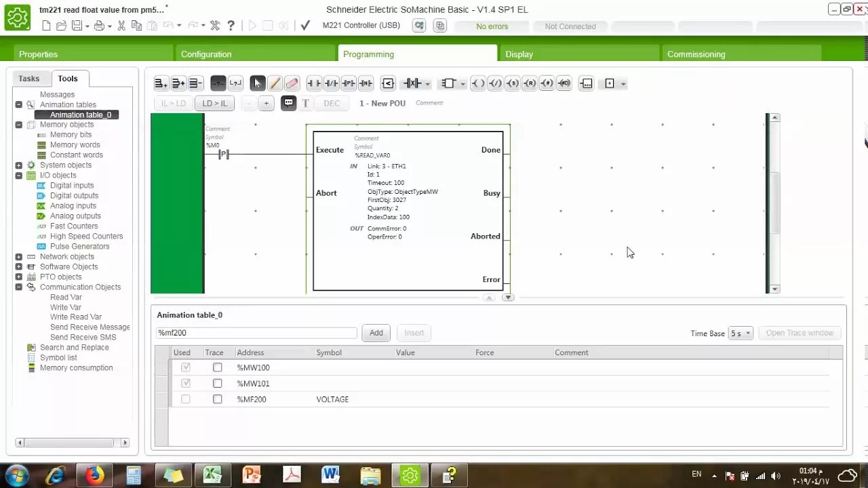This screenshot has height=488, width=868.
Task: Open the Time Base dropdown
Action: 741,333
